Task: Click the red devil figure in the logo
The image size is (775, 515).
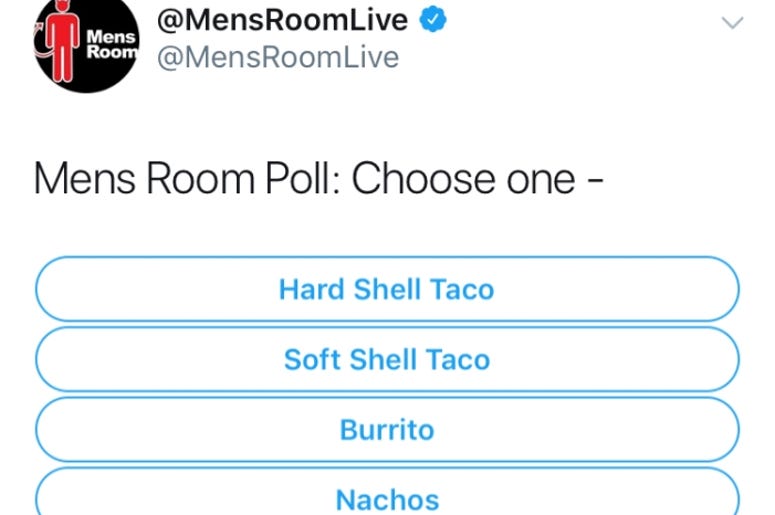Action: pos(62,42)
